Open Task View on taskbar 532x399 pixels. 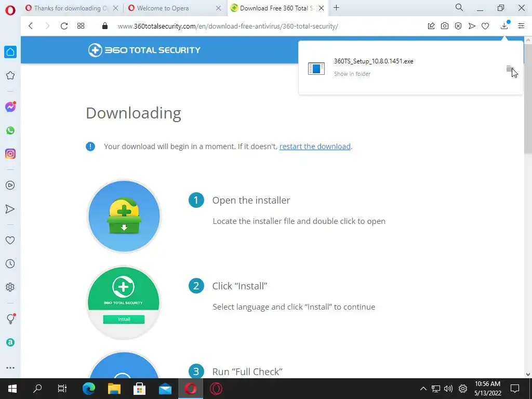[x=62, y=389]
